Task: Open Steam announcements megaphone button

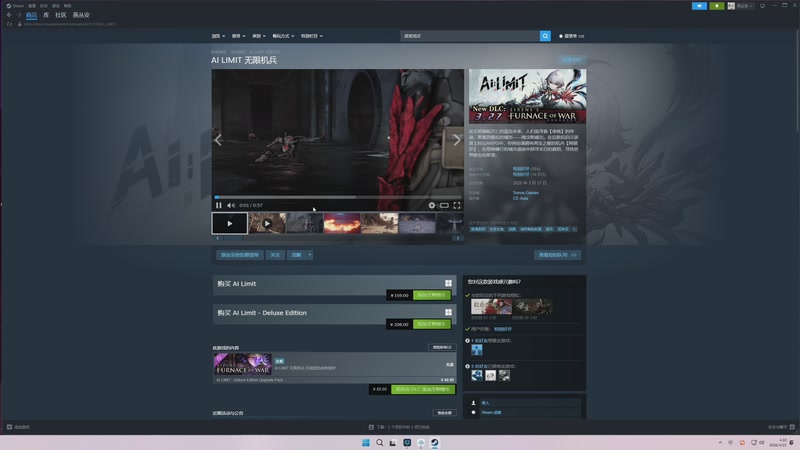Action: [x=699, y=6]
